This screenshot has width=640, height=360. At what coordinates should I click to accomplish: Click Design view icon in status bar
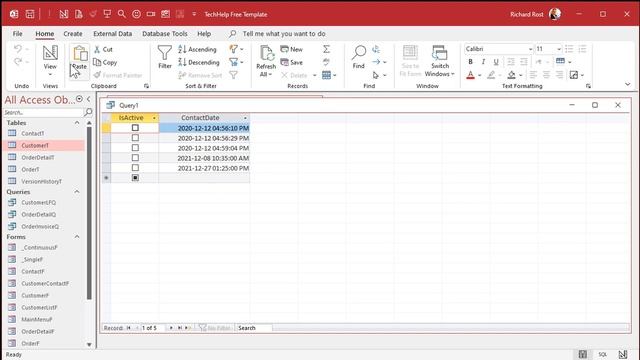(623, 354)
